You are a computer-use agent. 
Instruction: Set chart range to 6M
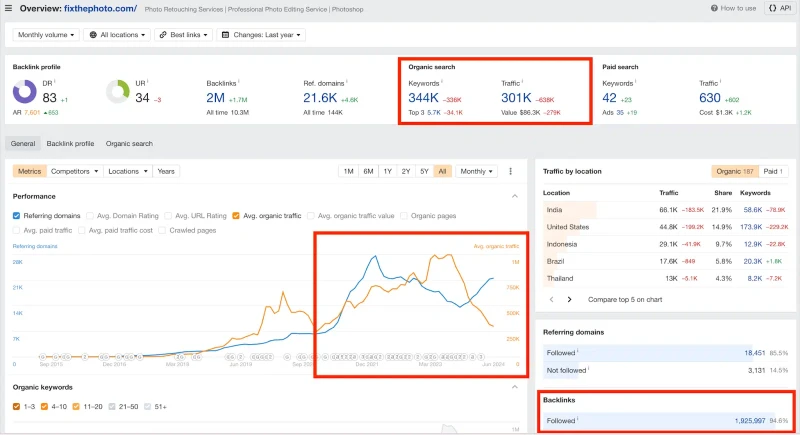pos(368,171)
